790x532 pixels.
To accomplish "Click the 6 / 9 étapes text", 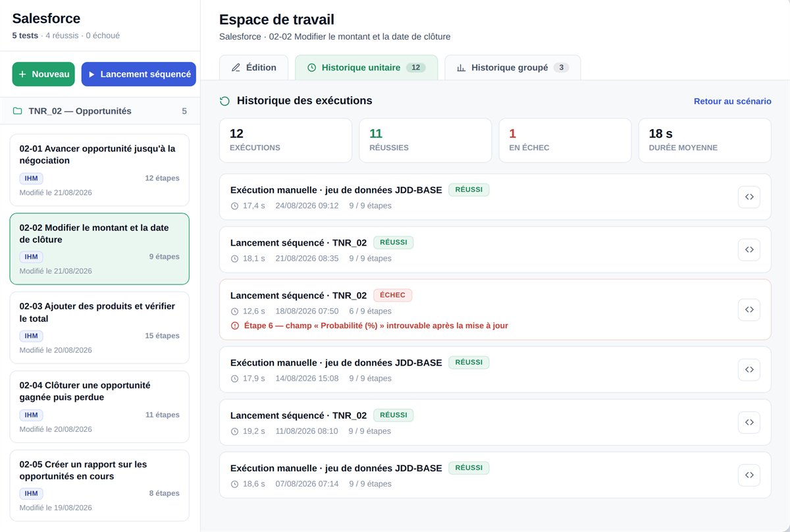I will coord(370,311).
